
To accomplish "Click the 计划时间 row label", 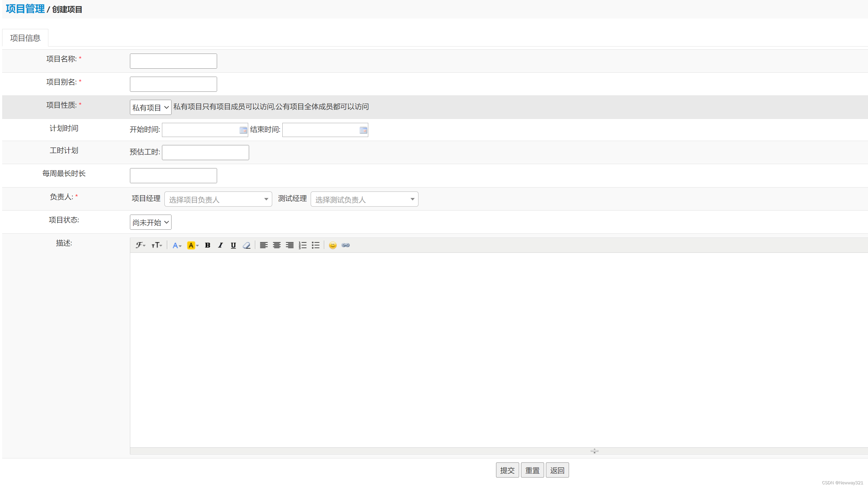I will (64, 128).
